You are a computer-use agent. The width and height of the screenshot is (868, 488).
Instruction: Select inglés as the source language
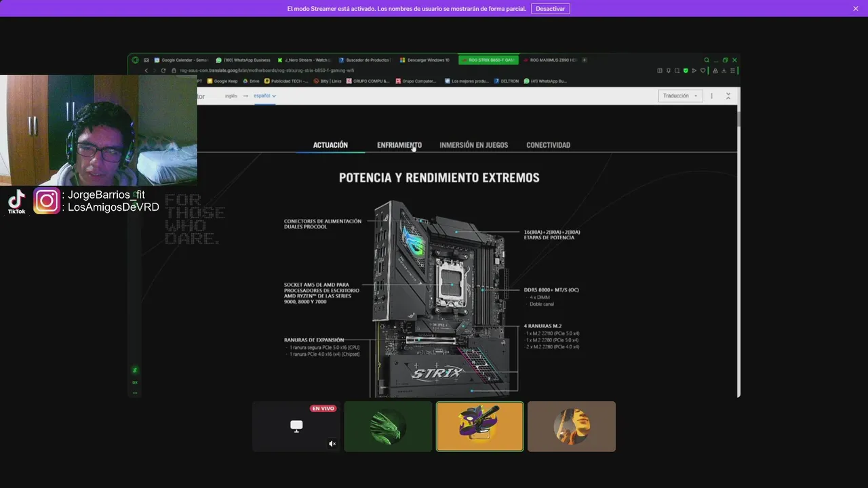(231, 96)
